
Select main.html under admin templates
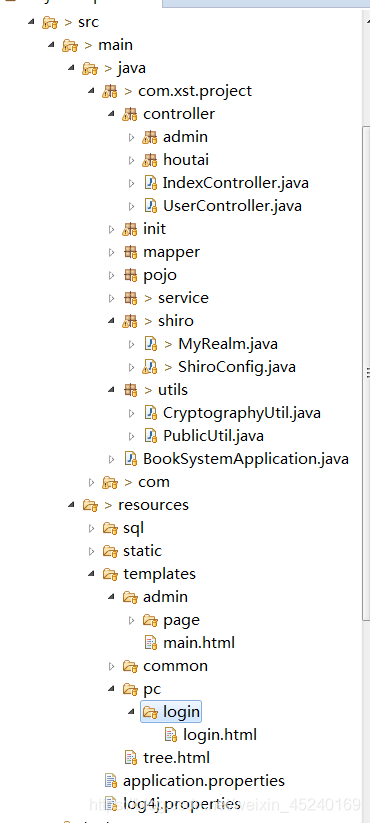[199, 643]
